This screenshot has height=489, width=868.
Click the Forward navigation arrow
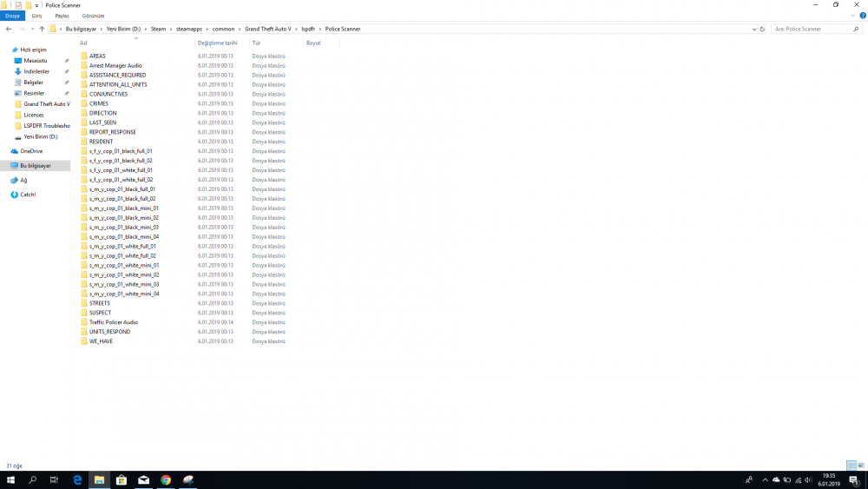click(x=22, y=29)
